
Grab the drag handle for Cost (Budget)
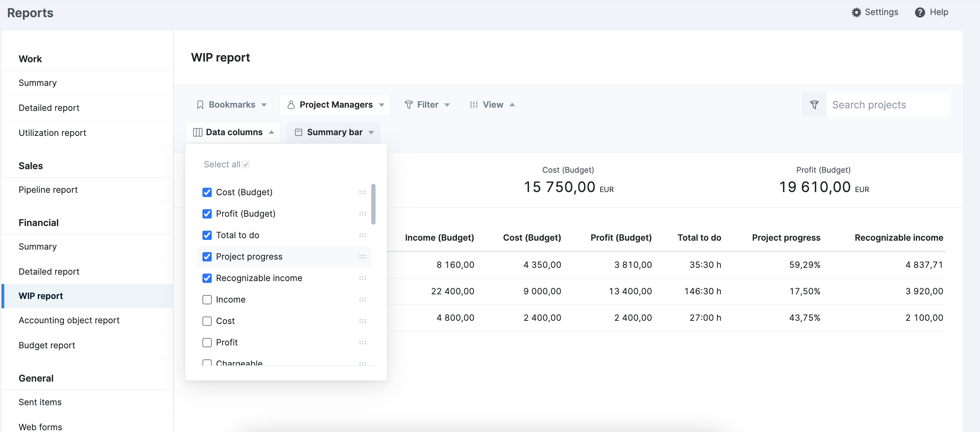[362, 192]
